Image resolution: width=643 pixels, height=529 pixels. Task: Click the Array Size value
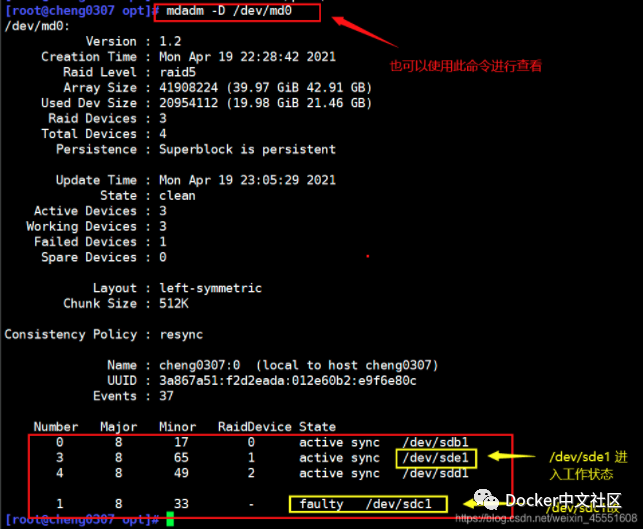point(265,88)
